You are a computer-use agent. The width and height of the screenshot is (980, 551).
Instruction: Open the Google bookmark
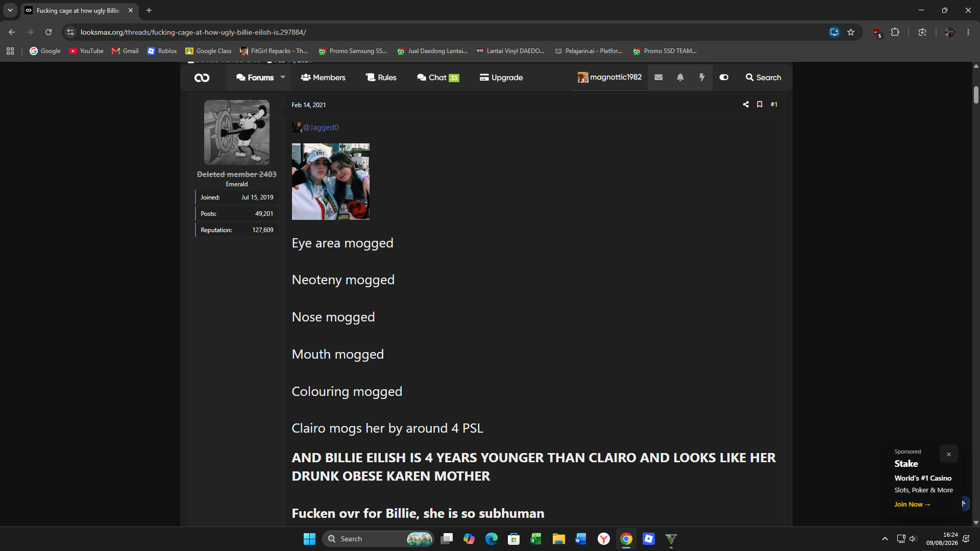click(45, 51)
